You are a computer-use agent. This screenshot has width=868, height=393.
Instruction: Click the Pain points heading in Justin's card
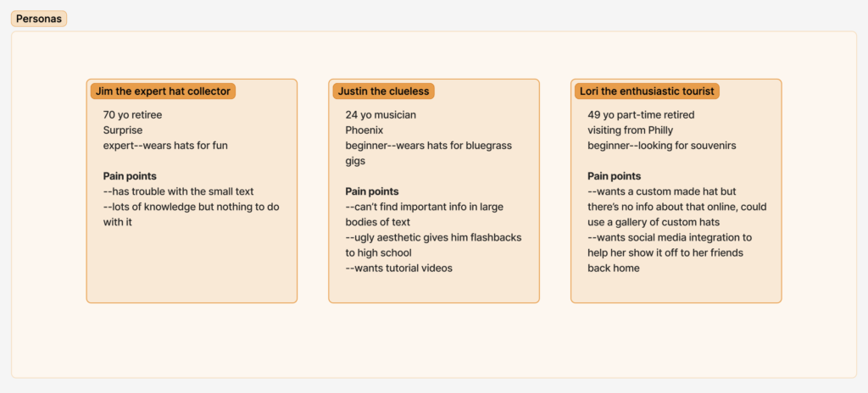(x=372, y=191)
